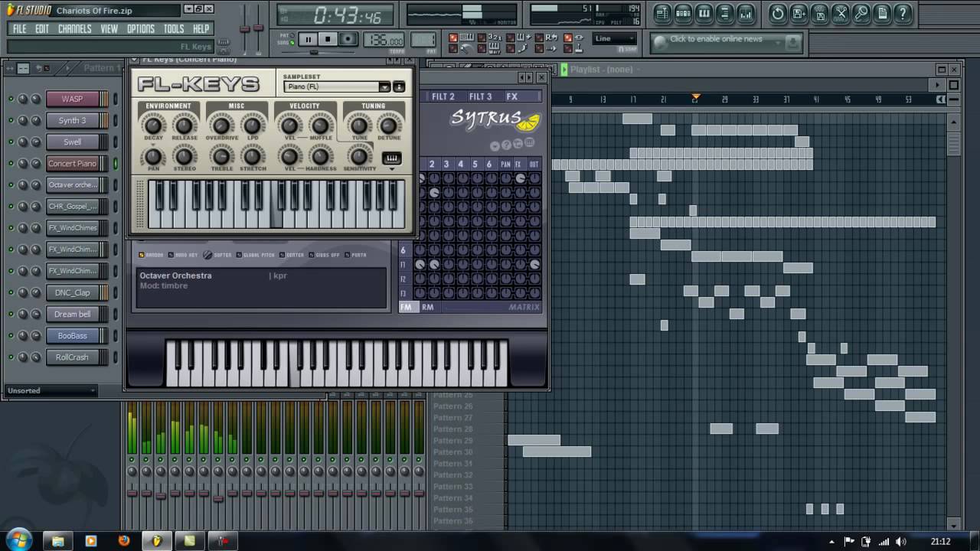The width and height of the screenshot is (980, 551).
Task: Click the one-click recording microphone icon
Action: pos(861,13)
